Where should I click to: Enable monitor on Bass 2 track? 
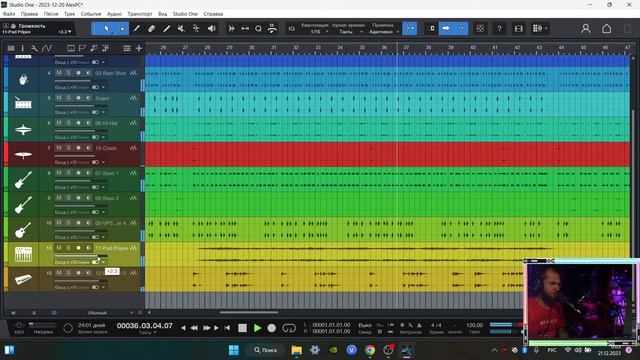88,198
